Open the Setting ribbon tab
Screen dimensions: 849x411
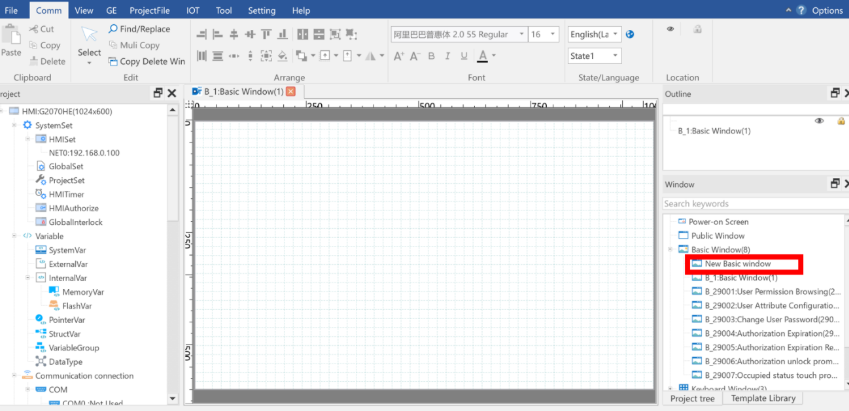tap(262, 10)
